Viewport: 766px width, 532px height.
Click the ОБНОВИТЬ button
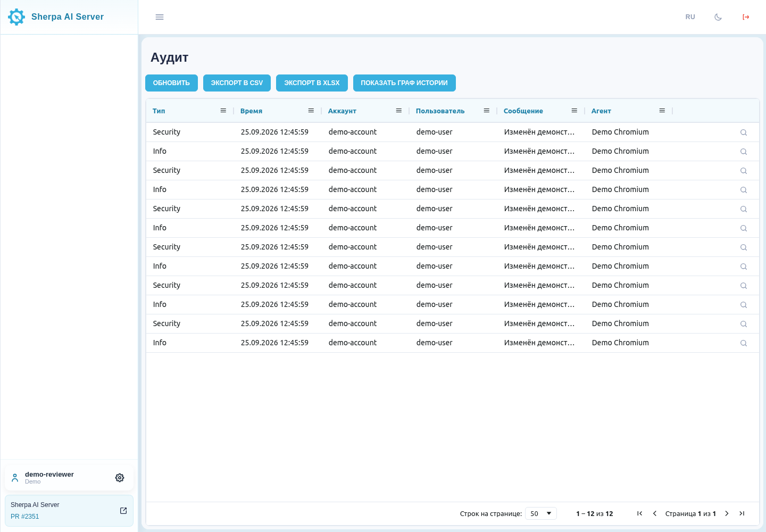click(171, 83)
